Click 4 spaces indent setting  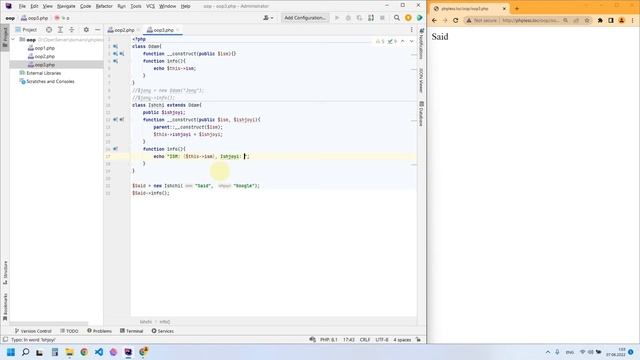(x=402, y=340)
